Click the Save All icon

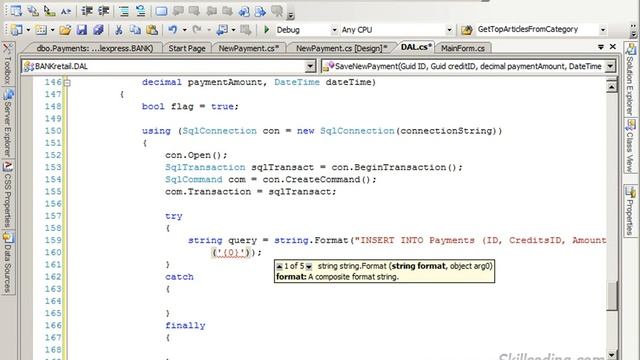(x=98, y=30)
